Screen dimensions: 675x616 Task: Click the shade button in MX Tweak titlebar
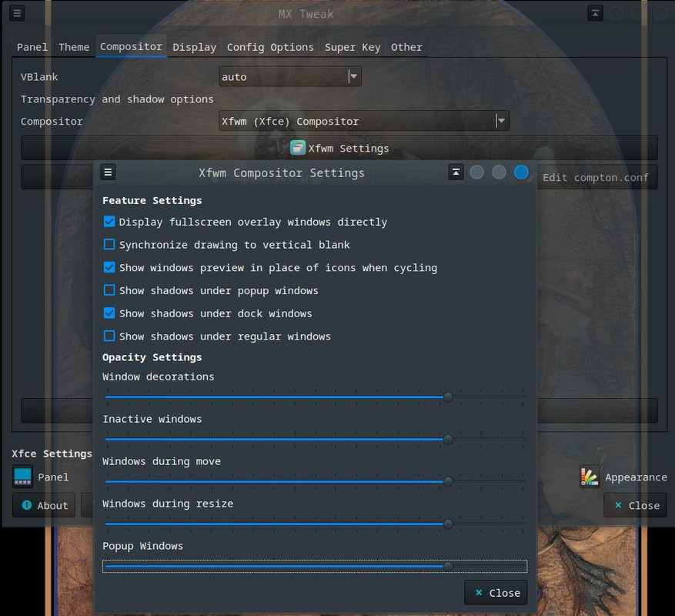pos(595,13)
